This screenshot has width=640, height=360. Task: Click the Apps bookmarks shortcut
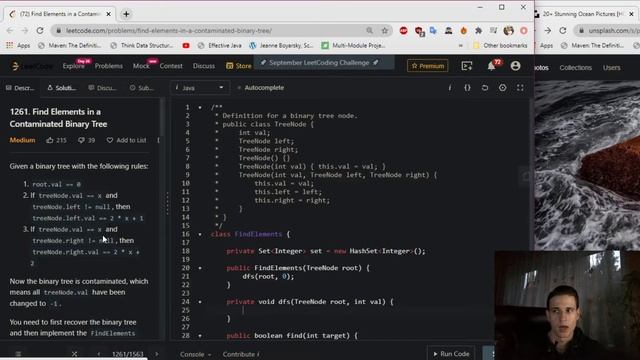pyautogui.click(x=18, y=45)
